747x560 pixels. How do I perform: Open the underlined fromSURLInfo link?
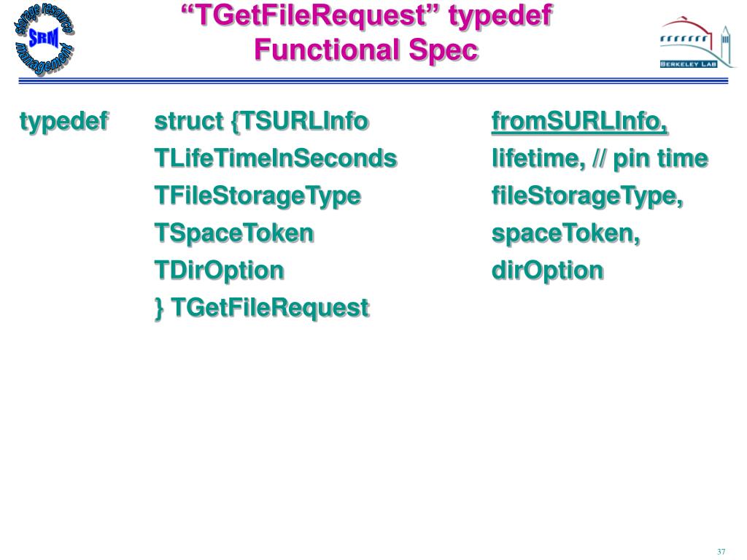tap(579, 121)
